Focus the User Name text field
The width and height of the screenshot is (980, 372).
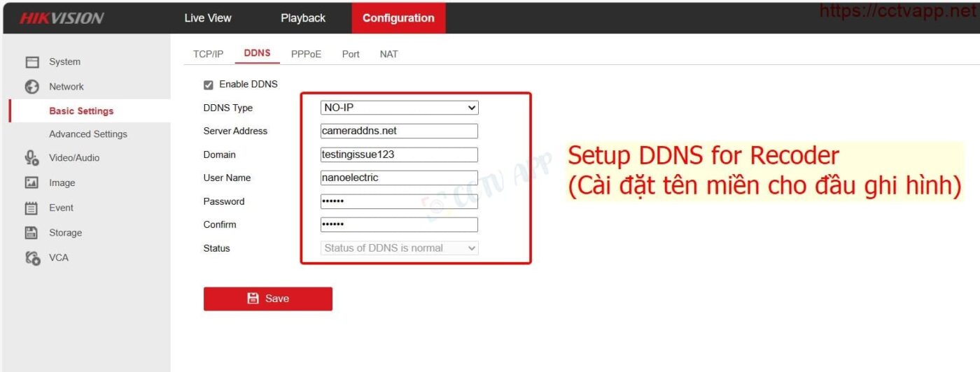[x=399, y=178]
